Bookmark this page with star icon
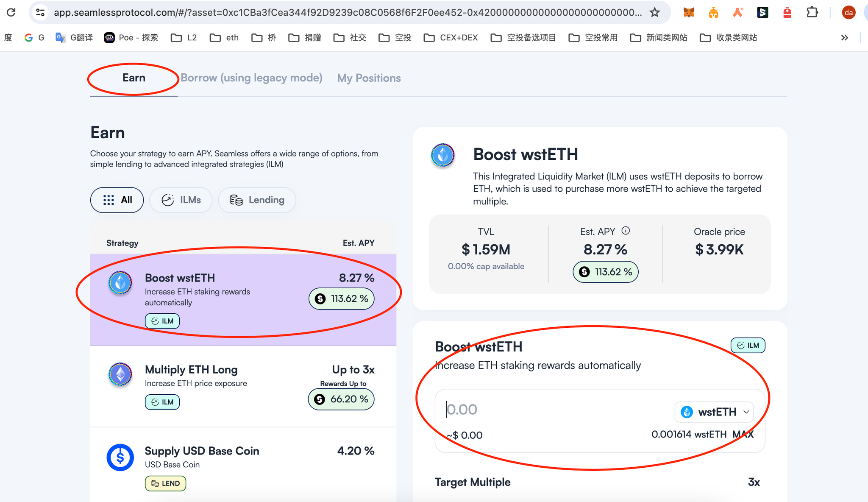The width and height of the screenshot is (868, 502). click(655, 12)
